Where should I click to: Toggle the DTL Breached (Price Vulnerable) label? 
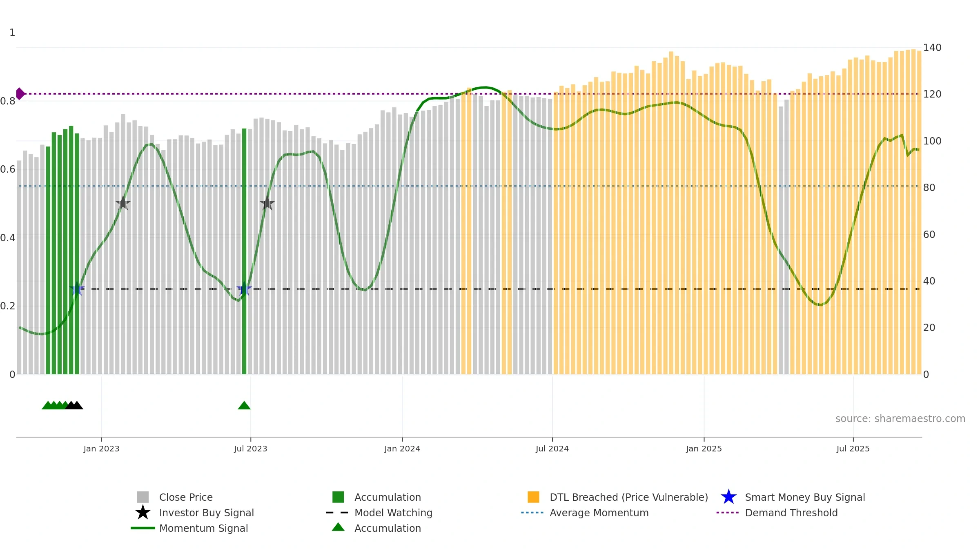628,497
